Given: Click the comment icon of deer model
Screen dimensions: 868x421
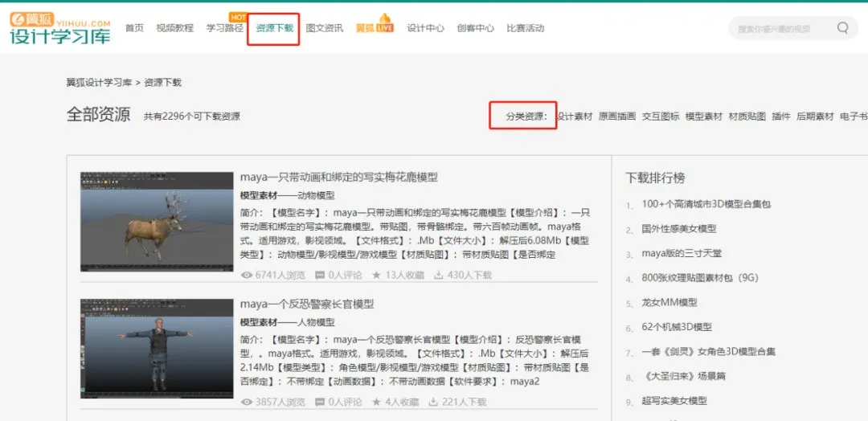Looking at the screenshot, I should coord(320,275).
